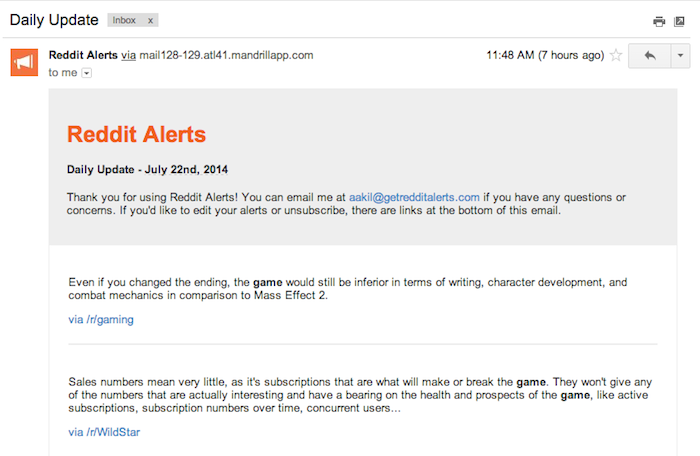The image size is (700, 456).
Task: Click the orange Reddit Alerts heading
Action: pos(136,134)
